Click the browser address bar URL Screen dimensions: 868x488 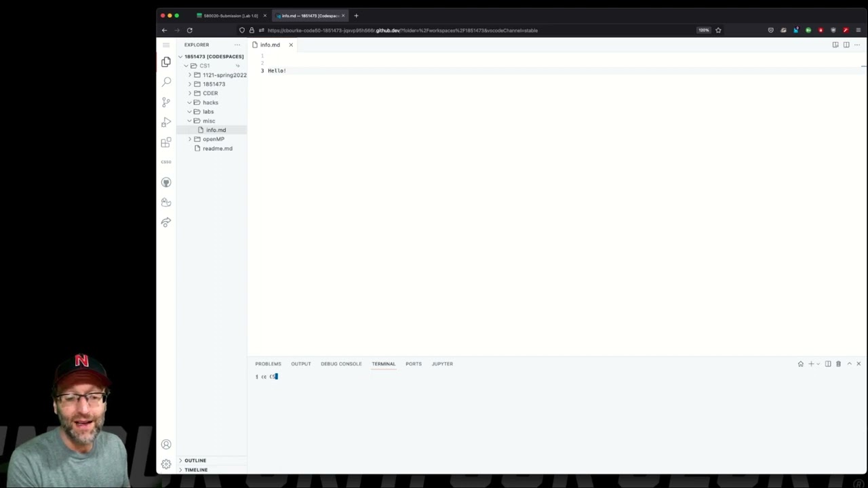click(x=403, y=30)
